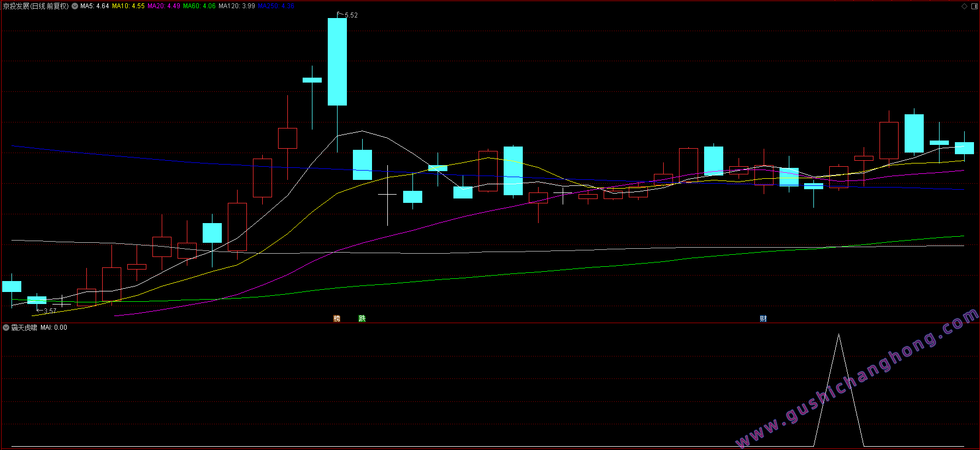Screen dimensions: 980x450
Task: Click the 京投发展(日线,前复权) chart title
Action: tap(36, 6)
